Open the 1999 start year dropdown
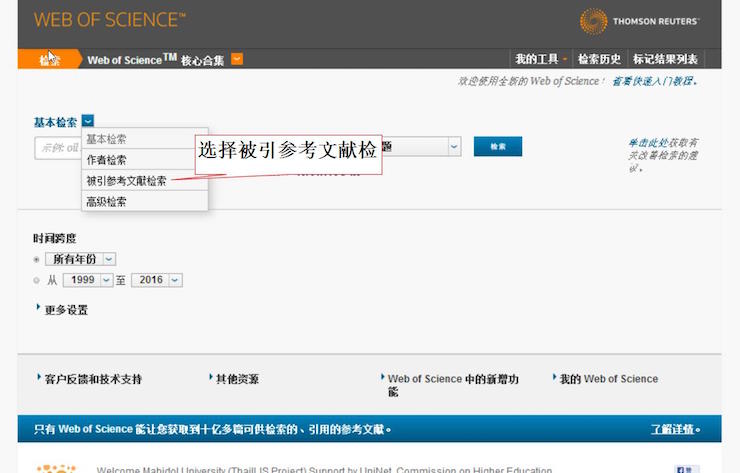740x473 pixels. coord(88,280)
